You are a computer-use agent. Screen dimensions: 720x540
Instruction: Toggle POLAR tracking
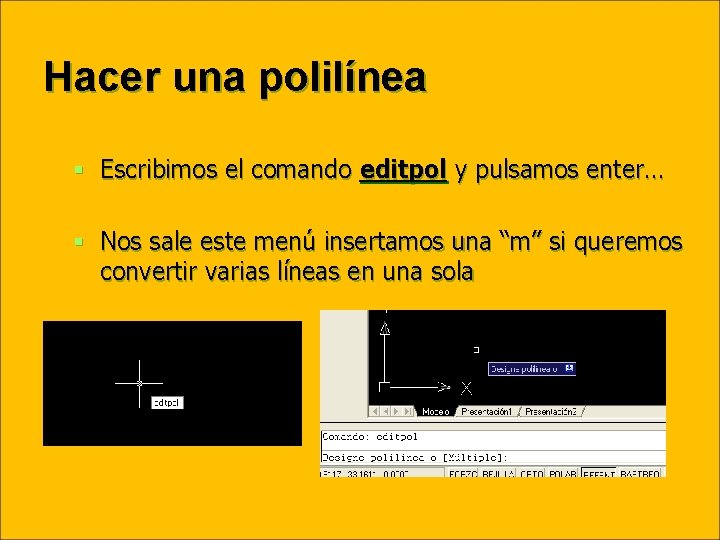point(562,473)
